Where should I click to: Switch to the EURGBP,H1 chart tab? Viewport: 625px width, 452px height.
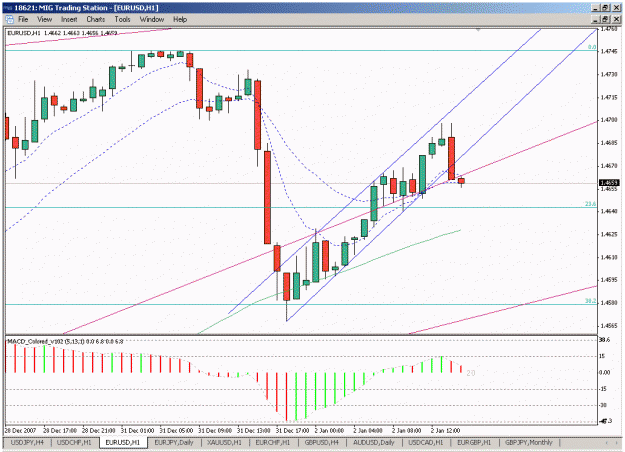click(x=474, y=442)
